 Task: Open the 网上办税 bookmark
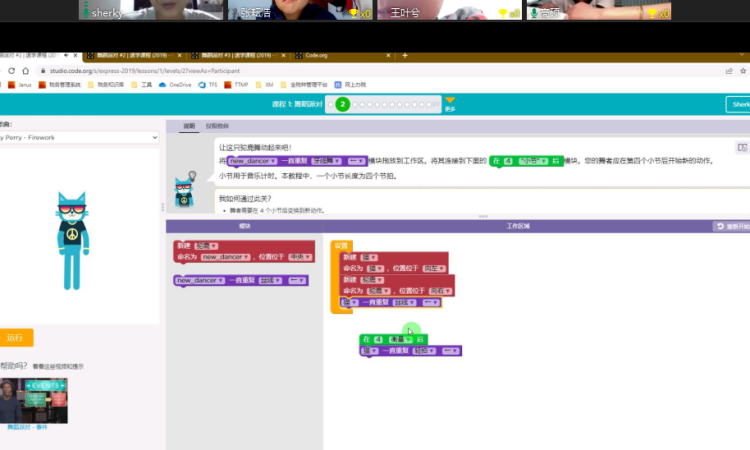[x=350, y=85]
